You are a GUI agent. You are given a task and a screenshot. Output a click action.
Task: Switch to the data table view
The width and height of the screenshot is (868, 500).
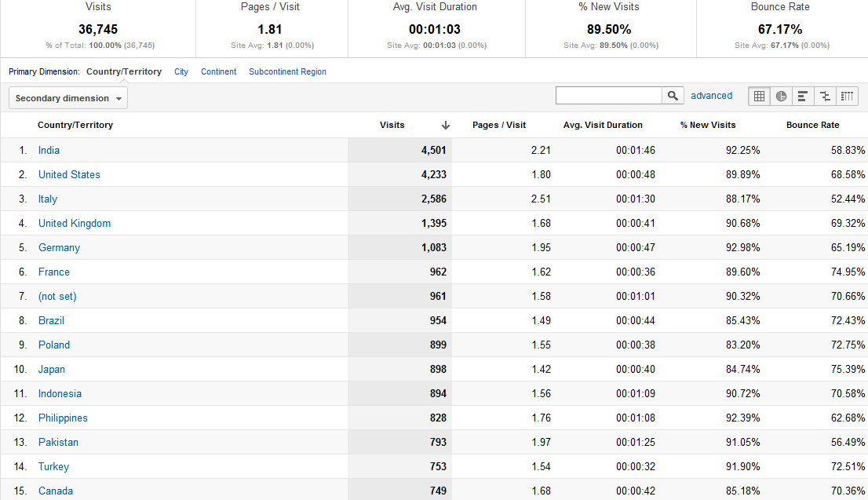pyautogui.click(x=759, y=96)
